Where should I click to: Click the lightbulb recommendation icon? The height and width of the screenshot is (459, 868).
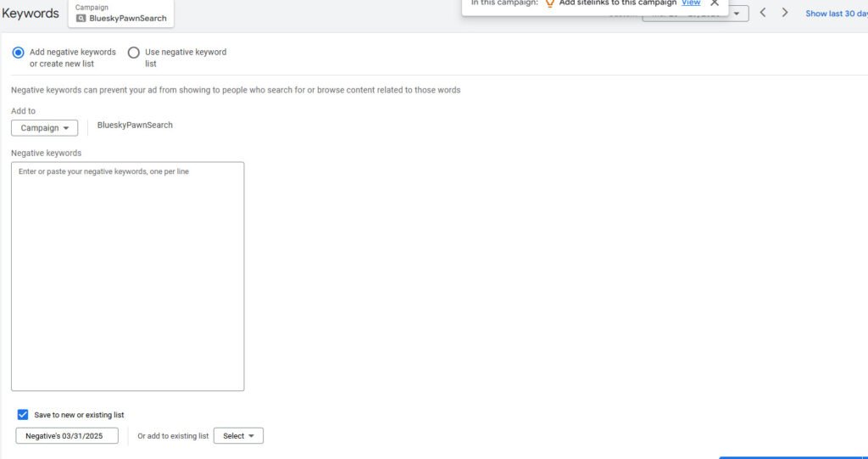coord(549,3)
